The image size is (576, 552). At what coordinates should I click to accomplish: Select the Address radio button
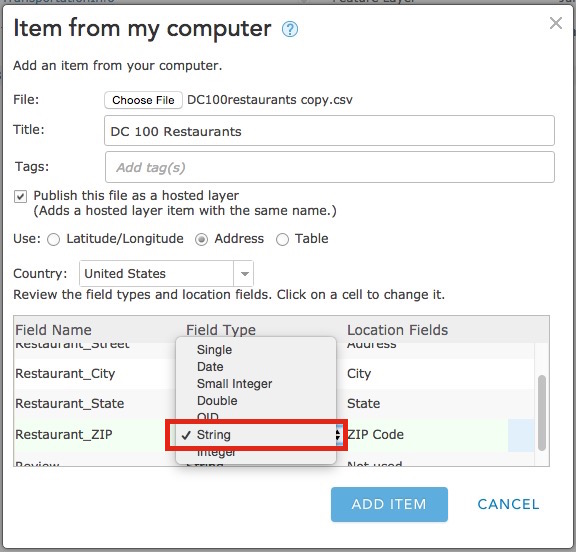coord(201,239)
